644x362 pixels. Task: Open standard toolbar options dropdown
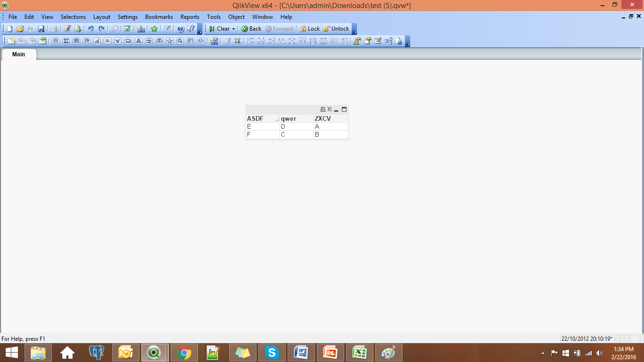tap(199, 29)
